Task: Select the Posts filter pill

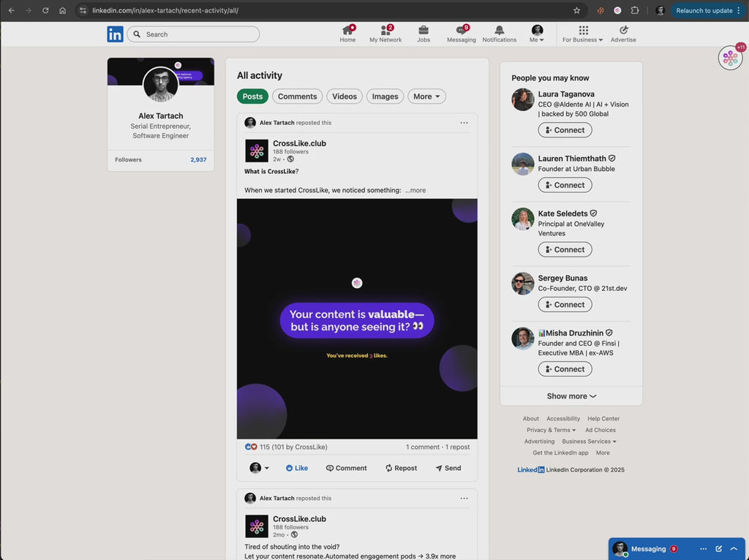Action: click(x=252, y=97)
